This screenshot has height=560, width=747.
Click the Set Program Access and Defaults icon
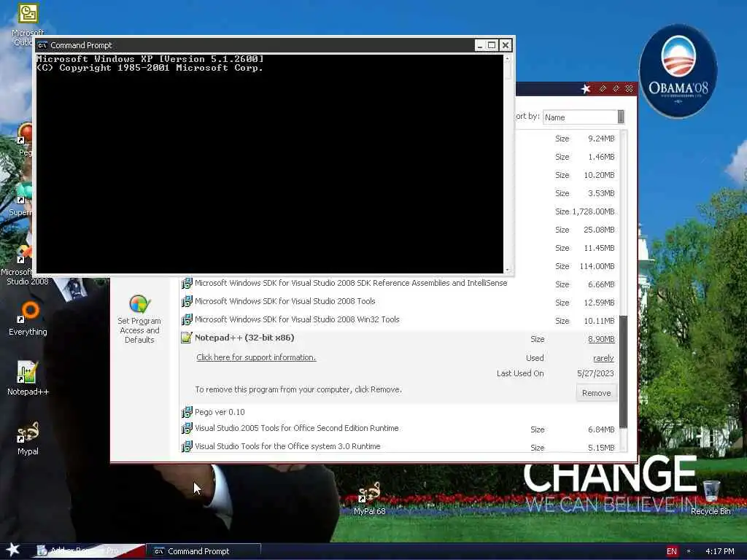(x=139, y=304)
